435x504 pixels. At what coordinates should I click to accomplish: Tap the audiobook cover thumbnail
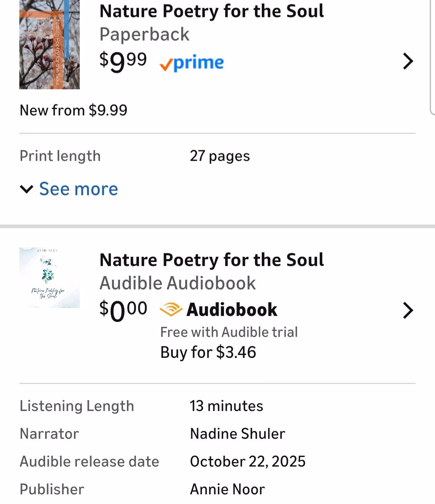50,278
